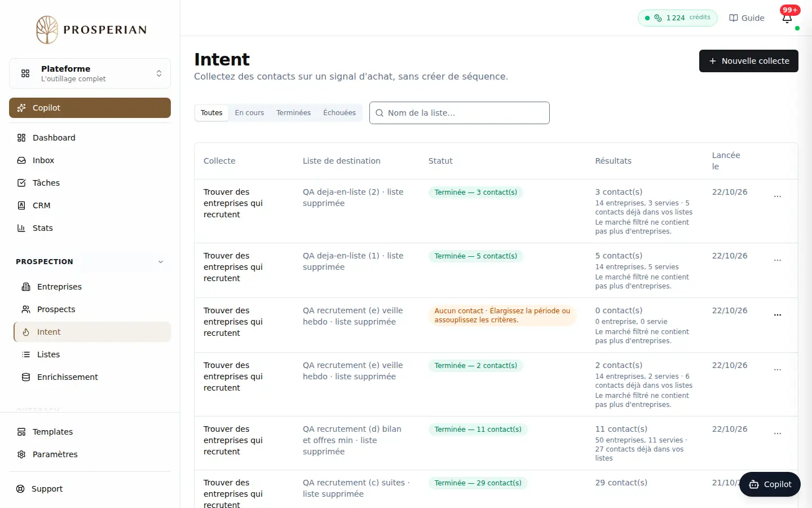This screenshot has height=508, width=812.
Task: Focus the Nom de la liste search field
Action: pos(460,113)
